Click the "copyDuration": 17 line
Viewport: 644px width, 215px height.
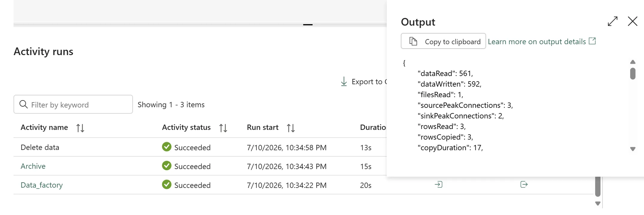point(450,148)
